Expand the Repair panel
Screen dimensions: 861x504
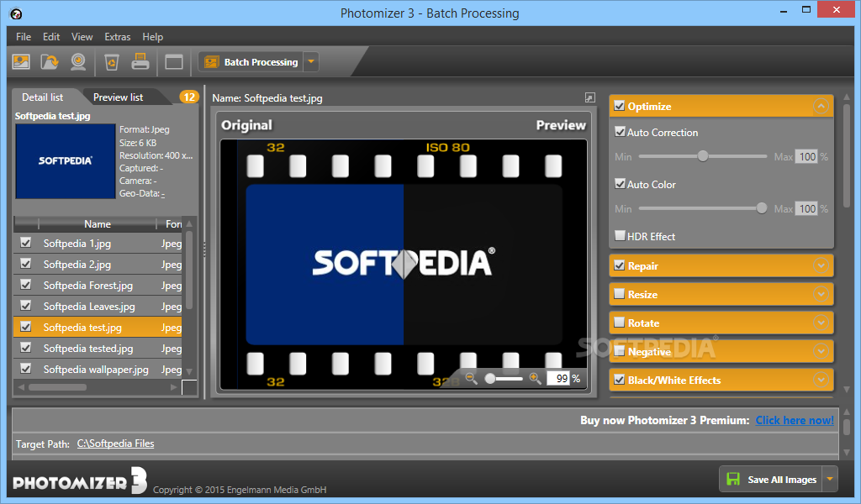click(821, 265)
